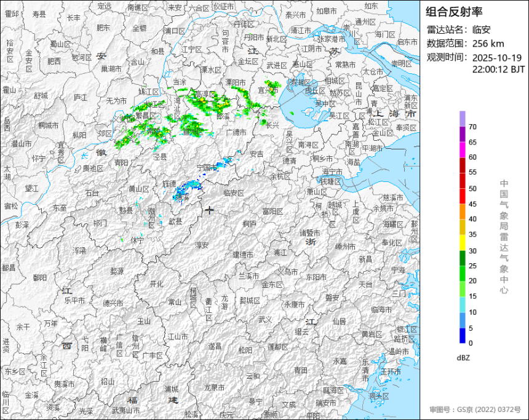
Task: Click the time stamp 22:00:12 BJT
Action: 498,69
